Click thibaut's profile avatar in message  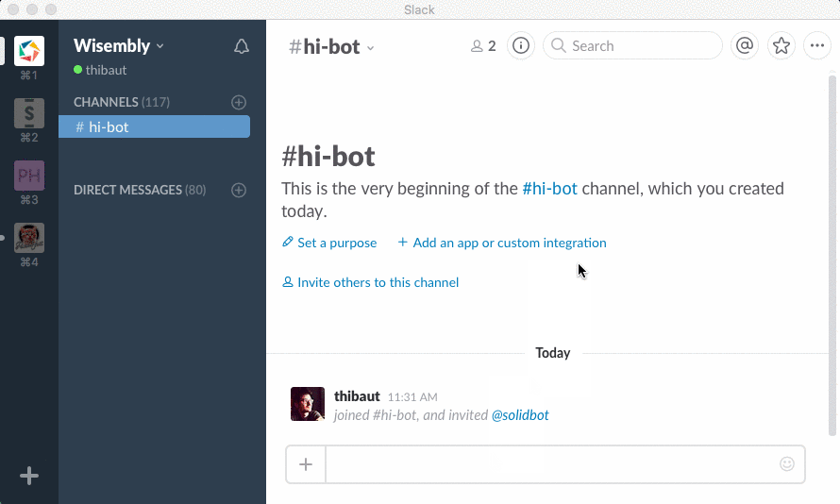click(308, 404)
